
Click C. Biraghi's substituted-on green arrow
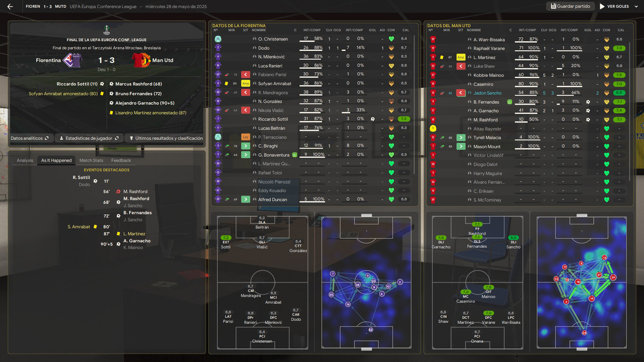[x=246, y=146]
